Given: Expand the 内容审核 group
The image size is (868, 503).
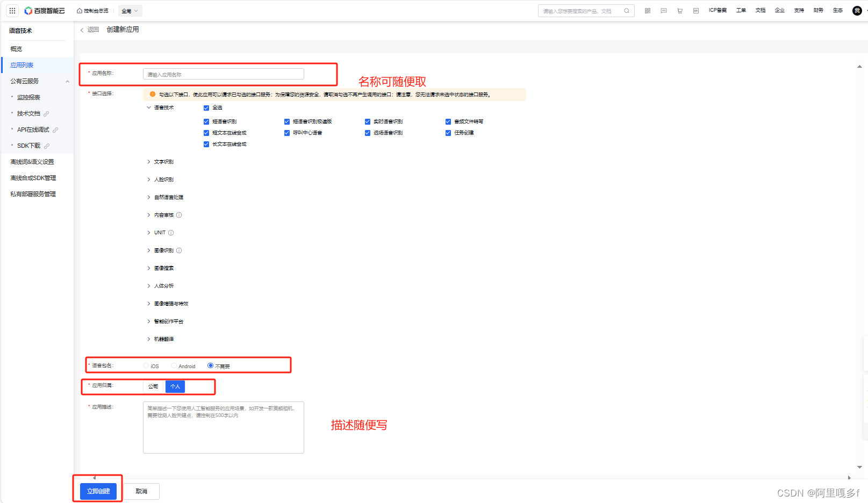Looking at the screenshot, I should pos(149,215).
